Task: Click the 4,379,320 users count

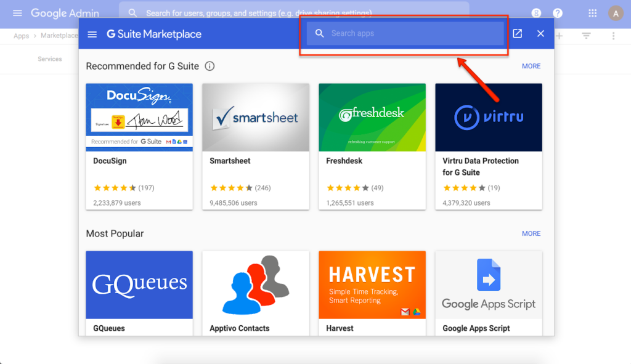Action: pos(466,203)
